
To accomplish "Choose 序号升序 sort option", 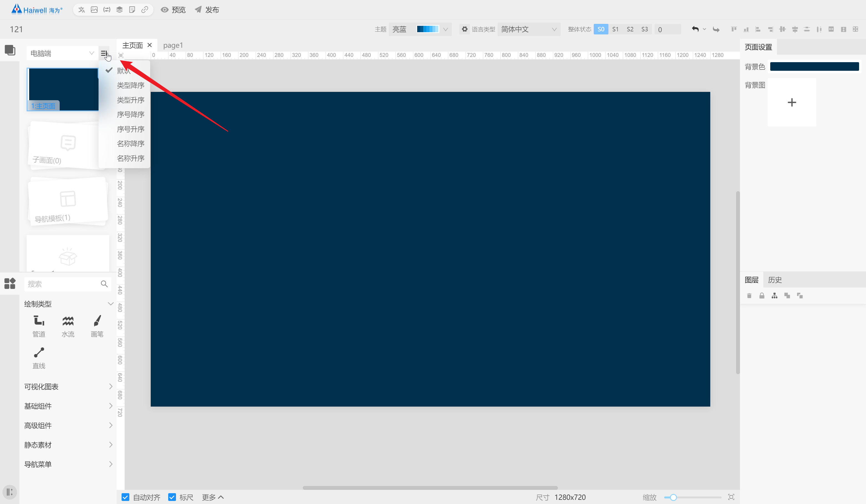I will pos(130,129).
